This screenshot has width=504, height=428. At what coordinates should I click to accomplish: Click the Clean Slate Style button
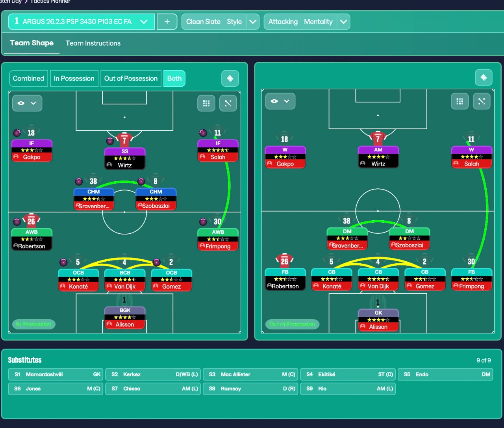pos(214,22)
